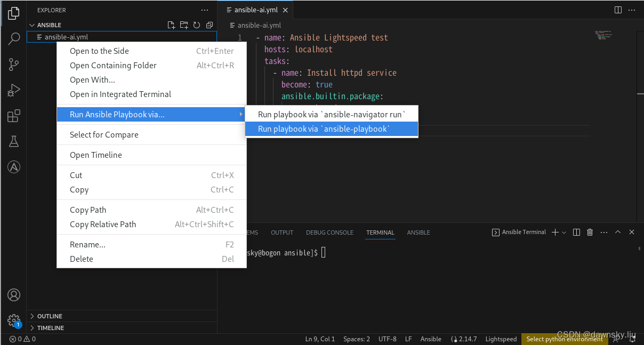644x345 pixels.
Task: Click errors and warnings status indicator
Action: pos(22,339)
